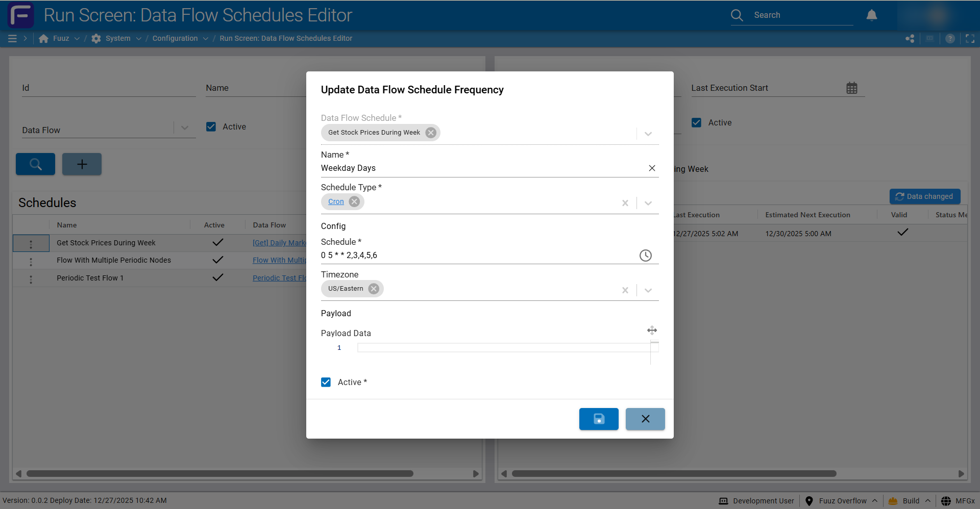Click the left panel horizontal scrollbar

coord(220,473)
